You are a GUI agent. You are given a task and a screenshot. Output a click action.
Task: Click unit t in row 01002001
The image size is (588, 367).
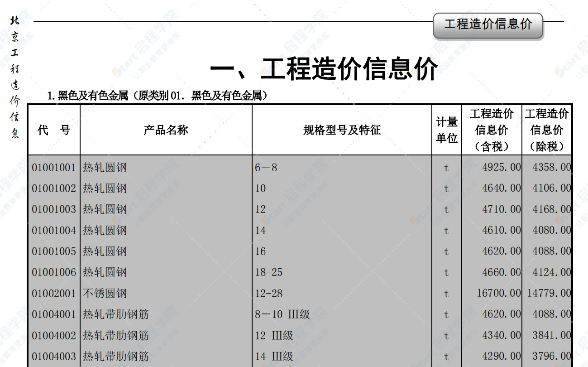coord(446,294)
